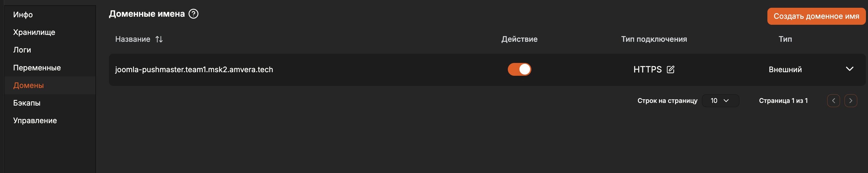Expand the joomla-pushmaster domain row chevron
Viewport: 868px width, 173px height.
[x=850, y=69]
